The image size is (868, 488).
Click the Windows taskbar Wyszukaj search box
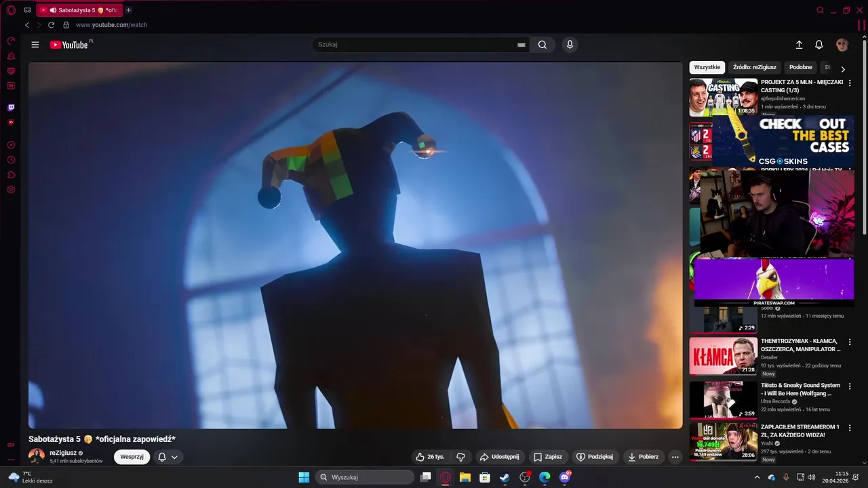pyautogui.click(x=365, y=477)
